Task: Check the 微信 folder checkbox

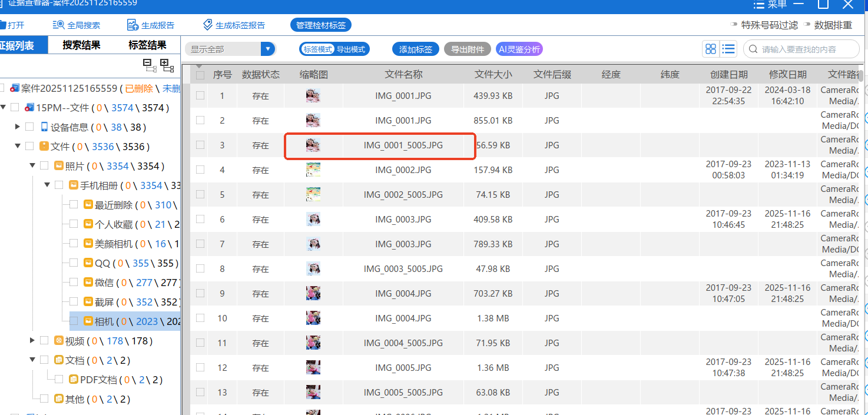Action: point(74,283)
